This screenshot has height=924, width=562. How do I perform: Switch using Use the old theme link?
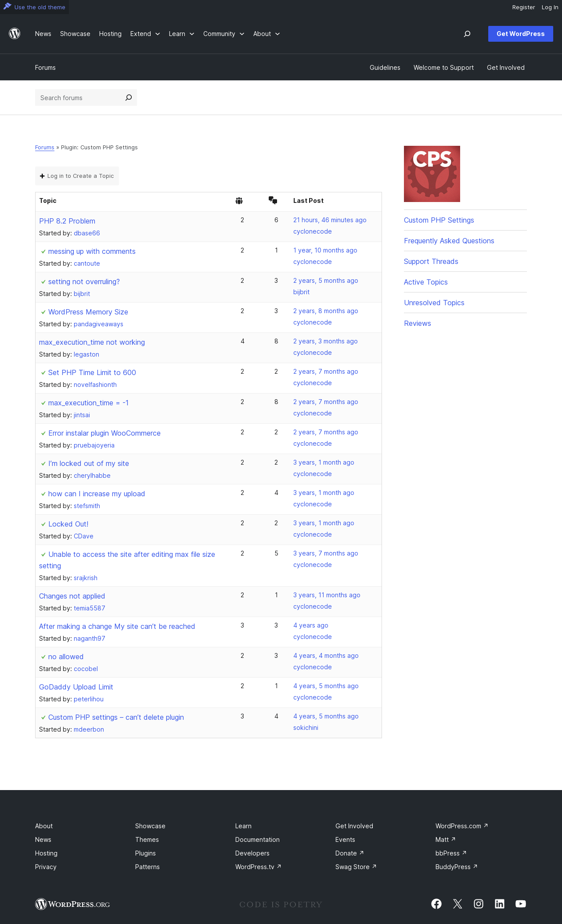(34, 7)
